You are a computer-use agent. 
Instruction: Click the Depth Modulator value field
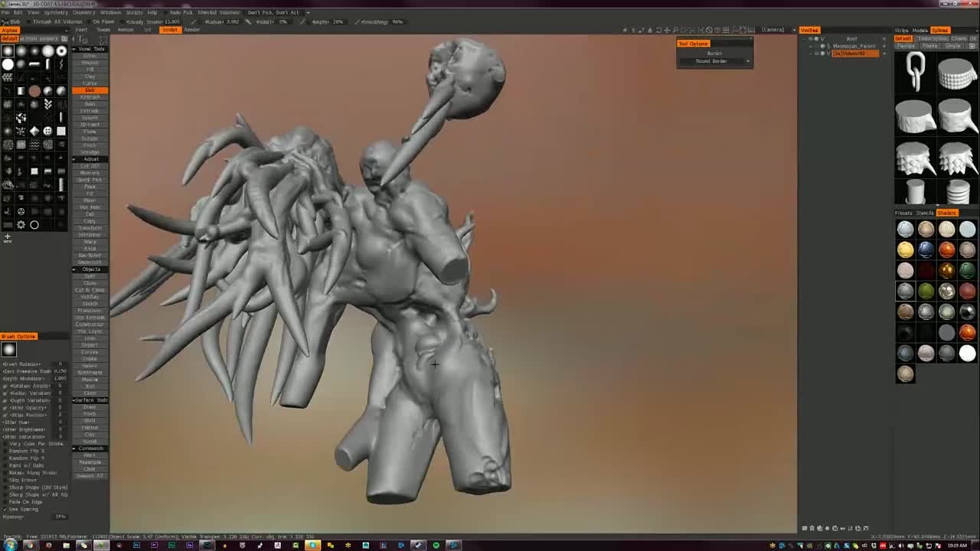tap(60, 379)
